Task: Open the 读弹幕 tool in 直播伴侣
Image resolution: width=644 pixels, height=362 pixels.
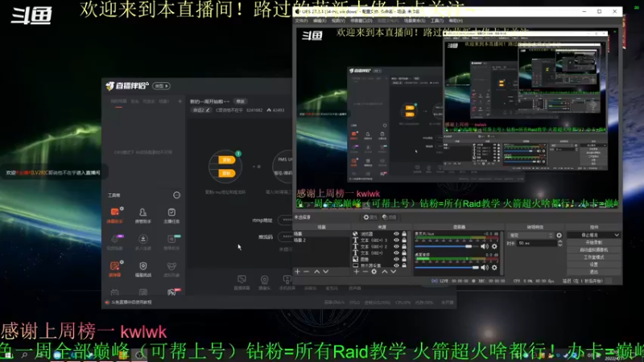Action: tap(114, 269)
